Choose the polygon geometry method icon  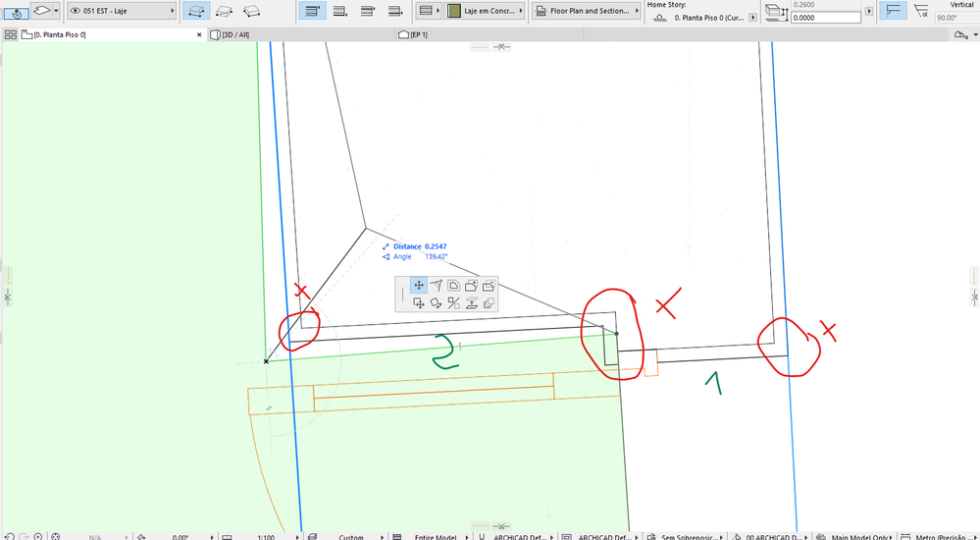(x=42, y=11)
